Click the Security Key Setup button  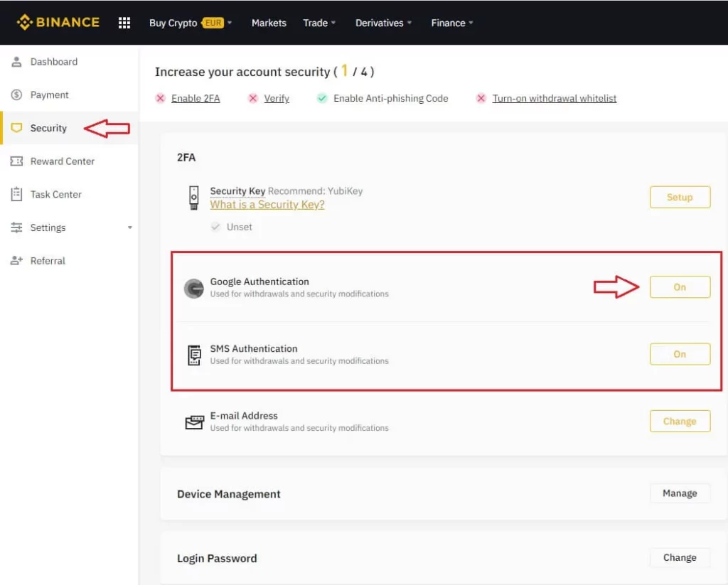click(680, 198)
